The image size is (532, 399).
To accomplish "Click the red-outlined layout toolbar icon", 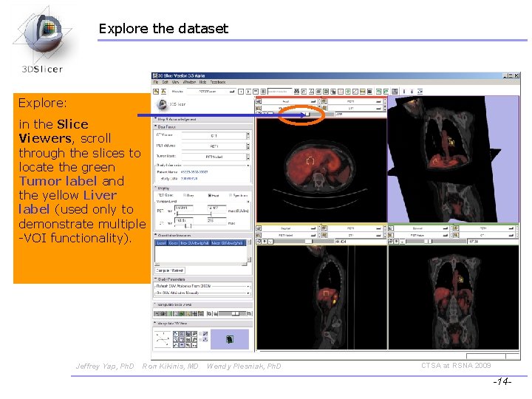I will (341, 92).
